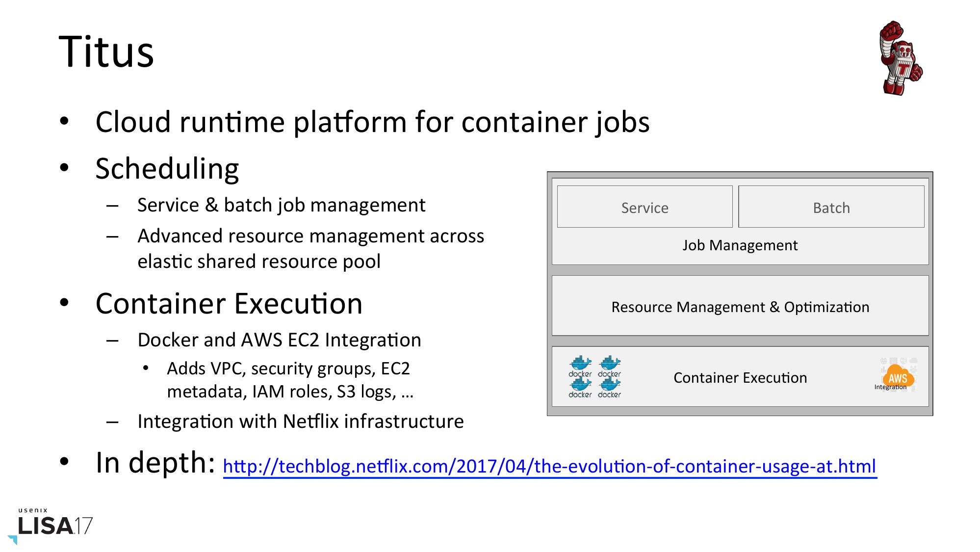980x552 pixels.
Task: Select the bottom-right Docker whale icon
Action: point(610,387)
